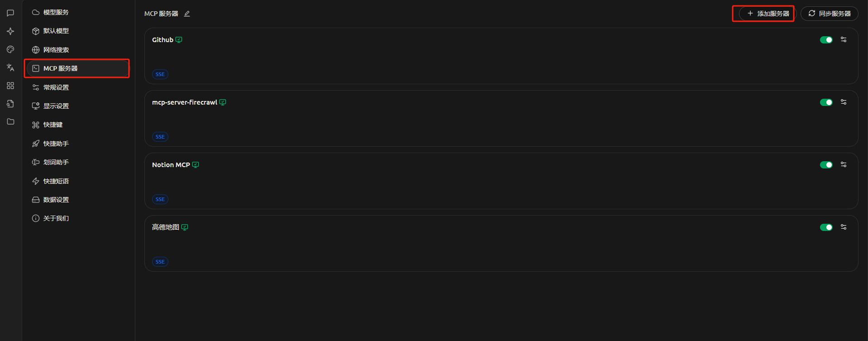
Task: Open the palette painting icon in left rail
Action: 10,49
